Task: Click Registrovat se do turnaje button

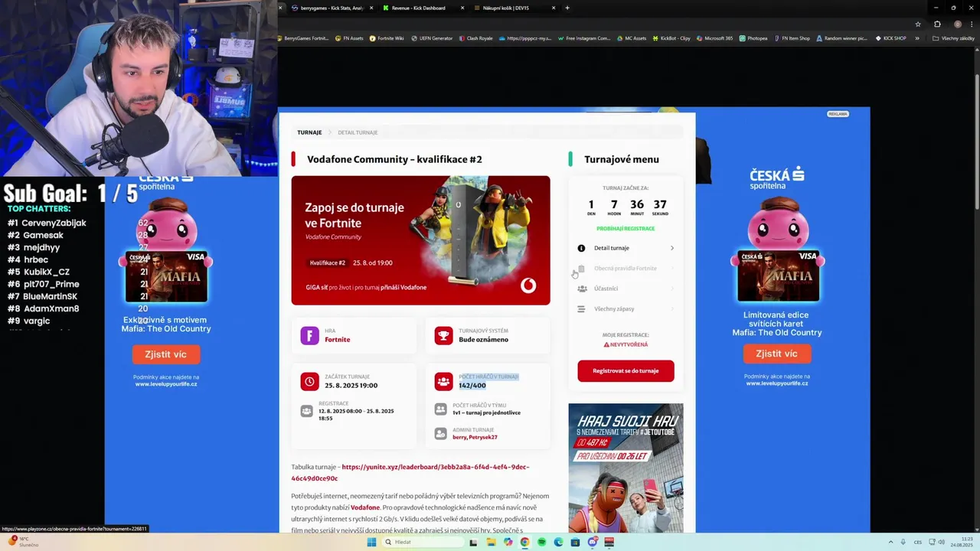Action: coord(626,371)
